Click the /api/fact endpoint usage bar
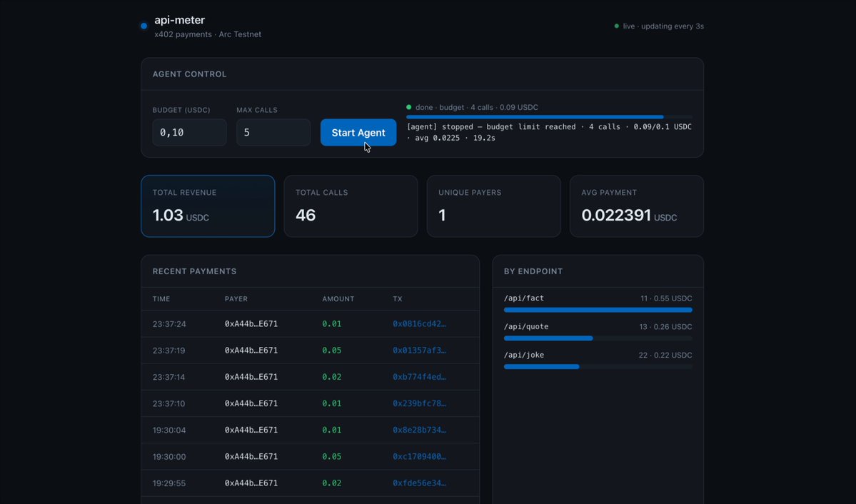 598,310
